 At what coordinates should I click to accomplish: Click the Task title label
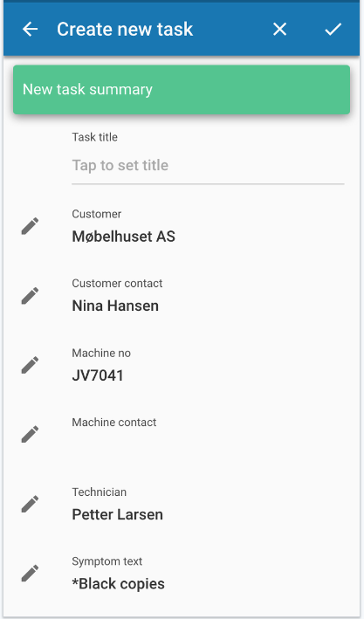tap(95, 137)
